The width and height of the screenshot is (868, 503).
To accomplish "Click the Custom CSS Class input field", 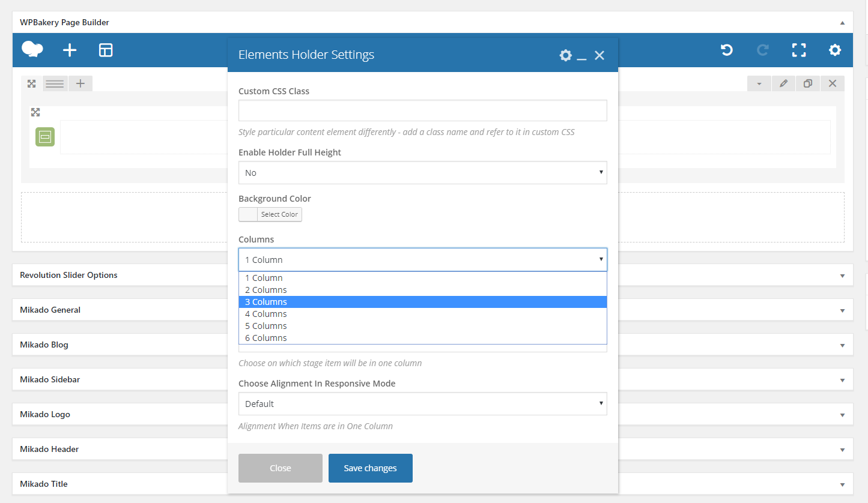I will coord(423,110).
